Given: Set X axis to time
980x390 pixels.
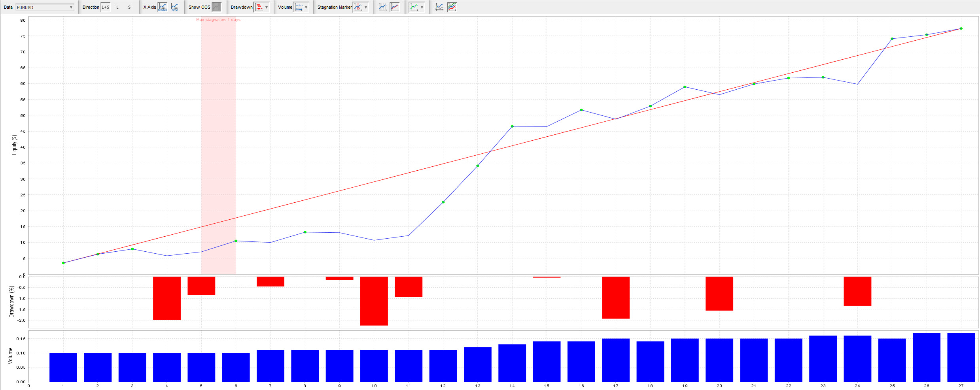Looking at the screenshot, I should click(x=174, y=7).
